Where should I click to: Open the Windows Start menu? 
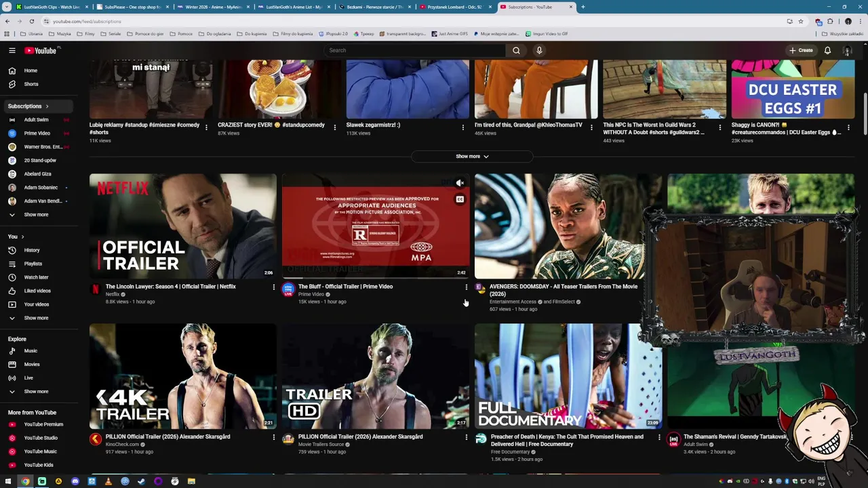click(9, 481)
